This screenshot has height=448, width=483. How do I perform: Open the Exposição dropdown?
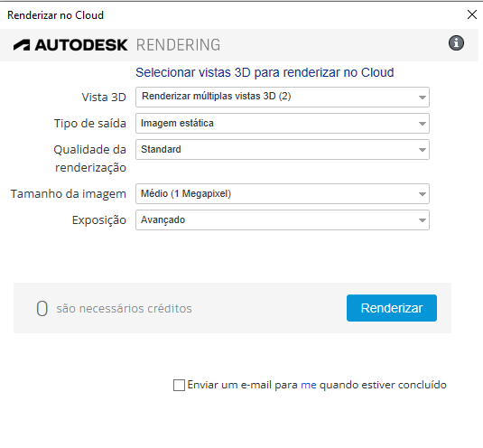coord(283,220)
